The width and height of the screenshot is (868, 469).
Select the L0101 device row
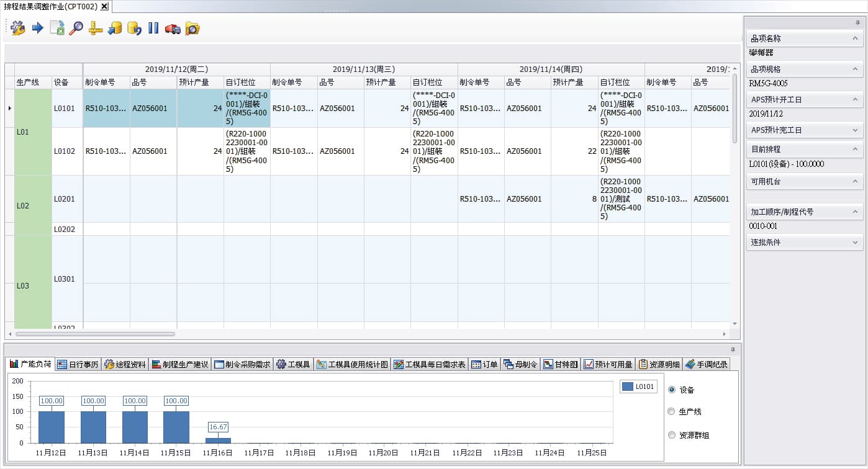point(67,108)
